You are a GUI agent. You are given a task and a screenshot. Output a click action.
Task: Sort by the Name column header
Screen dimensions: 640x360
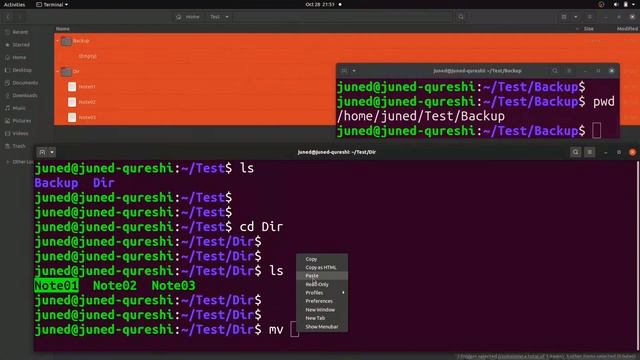click(x=63, y=29)
